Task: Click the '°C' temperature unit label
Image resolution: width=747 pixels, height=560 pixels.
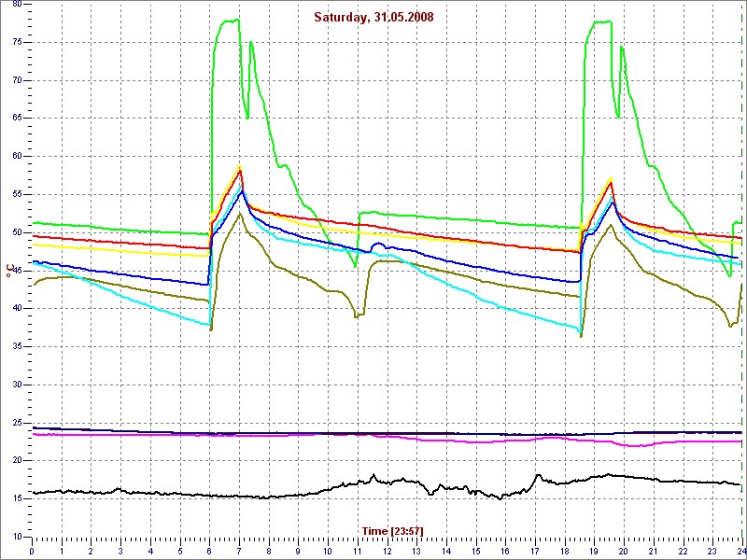Action: [9, 272]
